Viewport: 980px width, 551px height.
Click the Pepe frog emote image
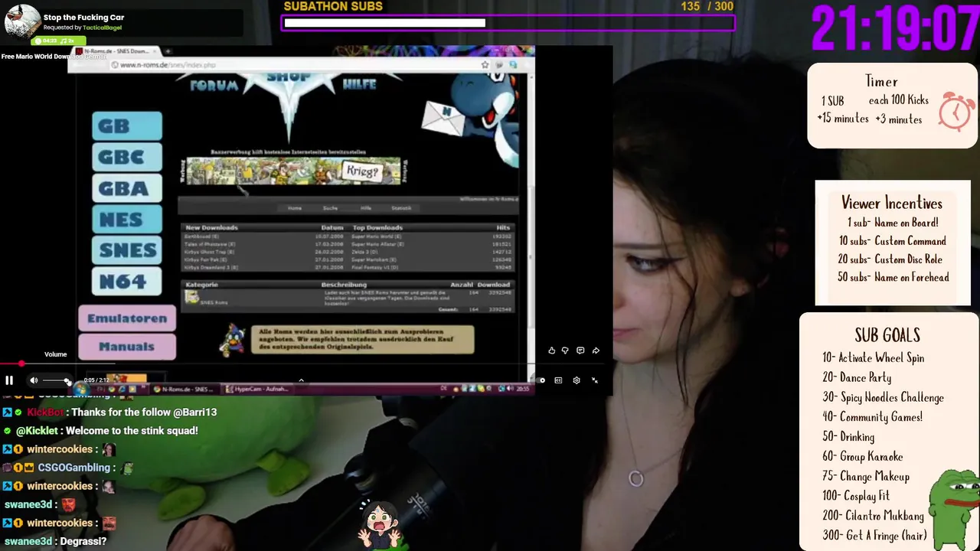954,509
